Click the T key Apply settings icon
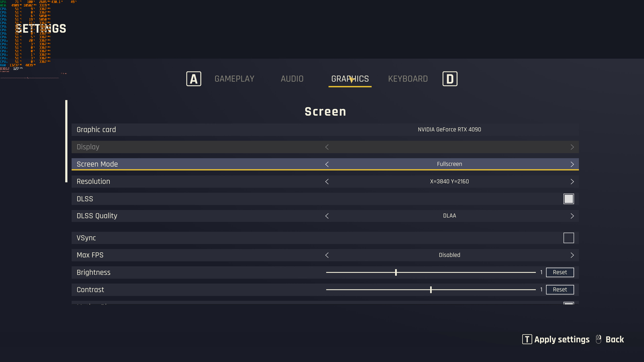The image size is (644, 362). [x=527, y=339]
